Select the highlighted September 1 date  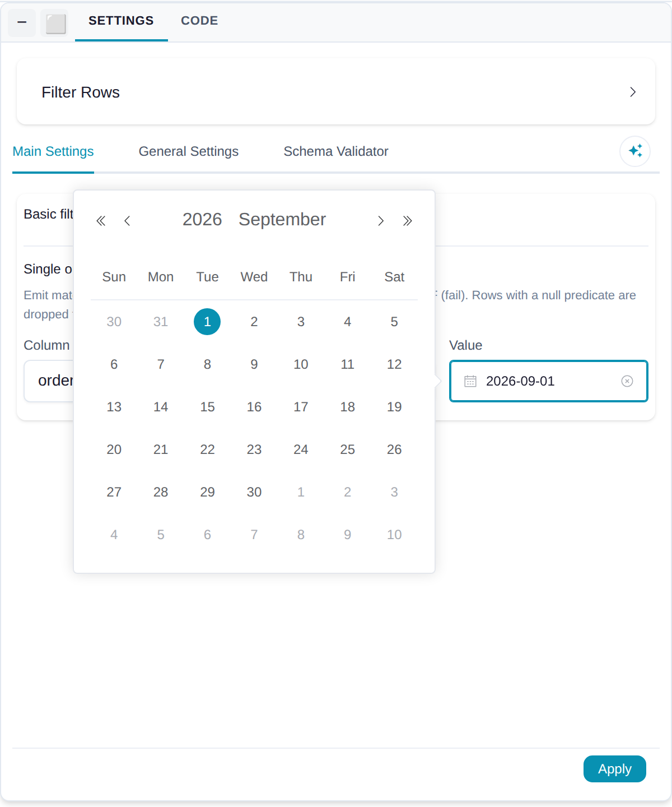tap(207, 322)
